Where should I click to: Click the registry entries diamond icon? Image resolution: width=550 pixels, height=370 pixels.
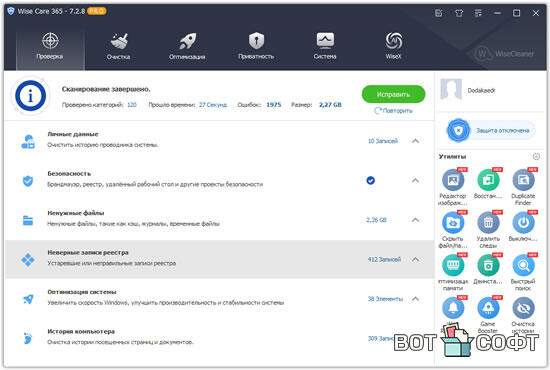click(x=28, y=260)
